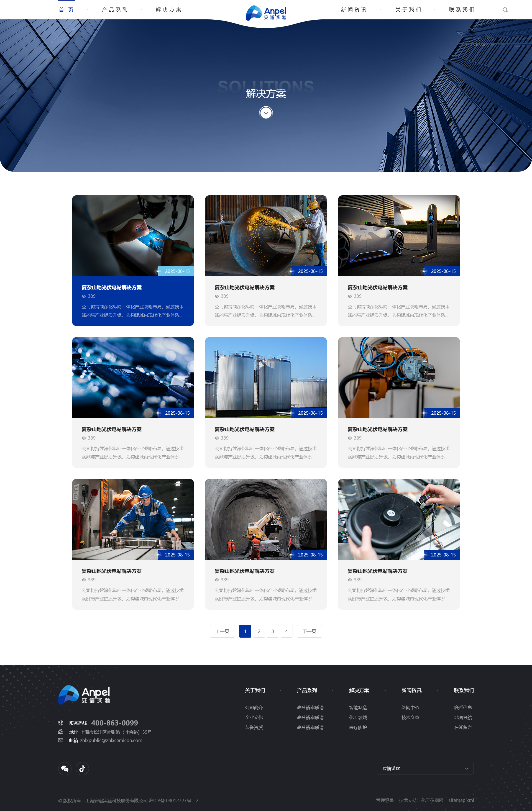Open the sitemap.xml footer link

tap(461, 800)
